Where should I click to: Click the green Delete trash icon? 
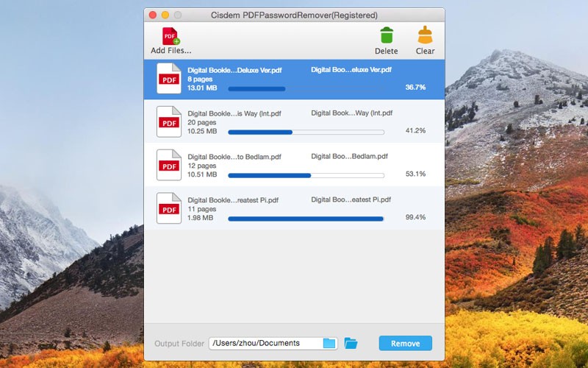coord(387,35)
